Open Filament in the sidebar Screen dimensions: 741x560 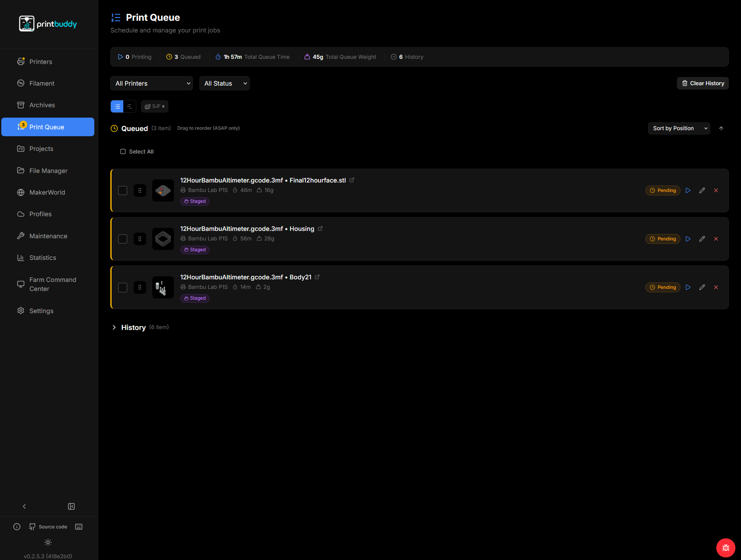click(x=48, y=83)
